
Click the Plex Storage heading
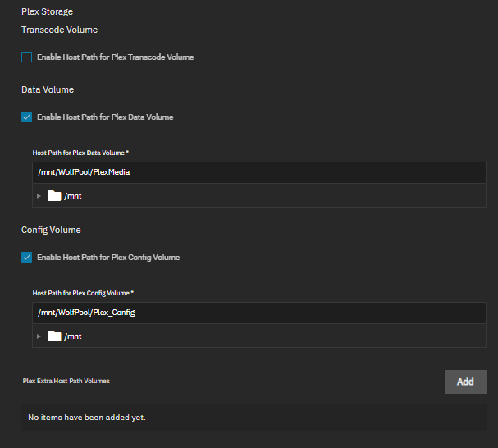click(x=47, y=11)
